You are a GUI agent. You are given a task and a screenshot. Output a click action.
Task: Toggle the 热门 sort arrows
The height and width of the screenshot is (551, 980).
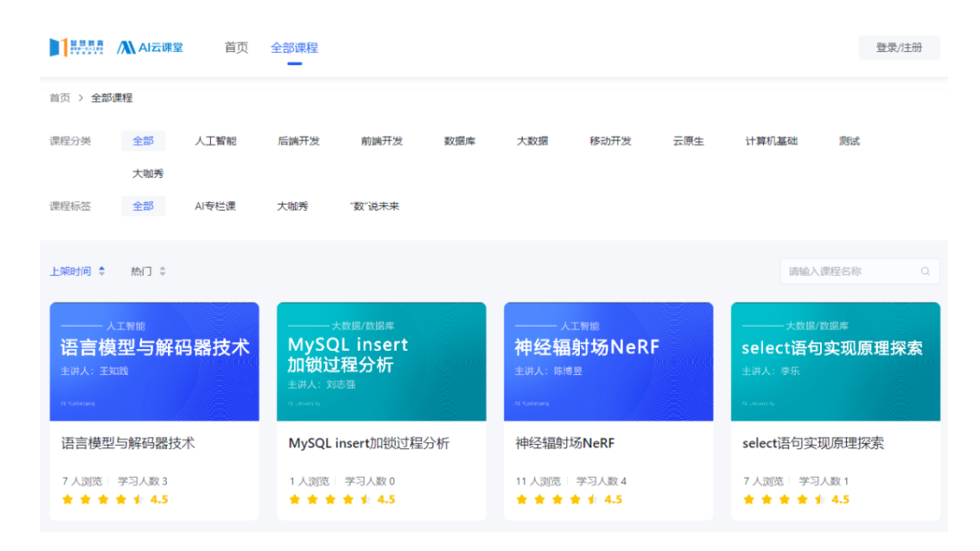163,271
